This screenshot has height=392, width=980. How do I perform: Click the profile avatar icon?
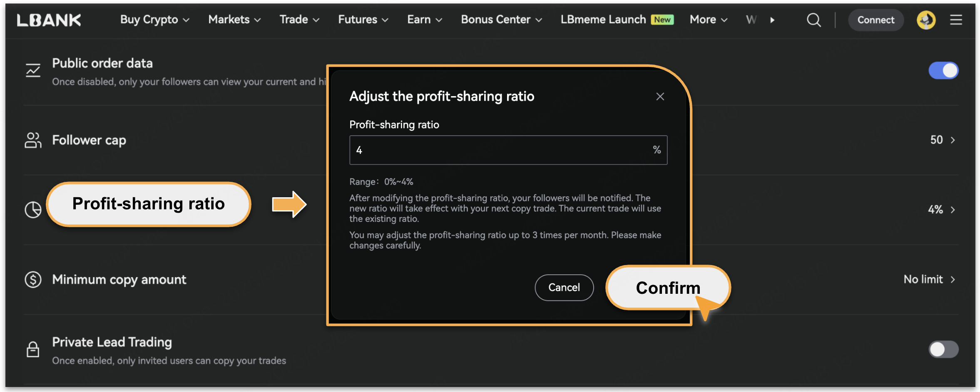(926, 20)
